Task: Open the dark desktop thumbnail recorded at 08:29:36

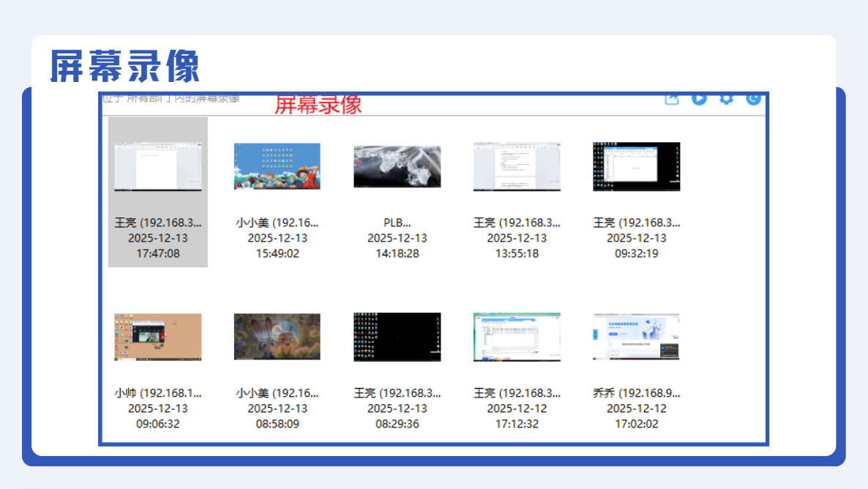Action: click(397, 337)
